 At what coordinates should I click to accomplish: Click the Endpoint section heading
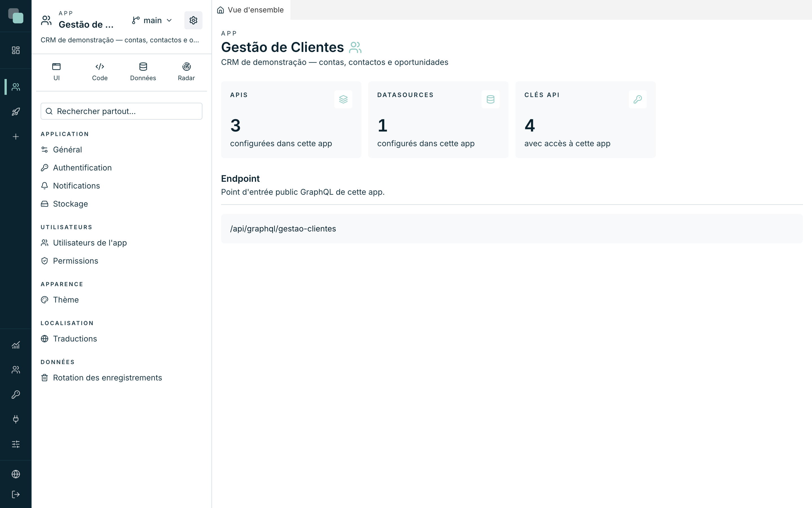[x=240, y=179]
